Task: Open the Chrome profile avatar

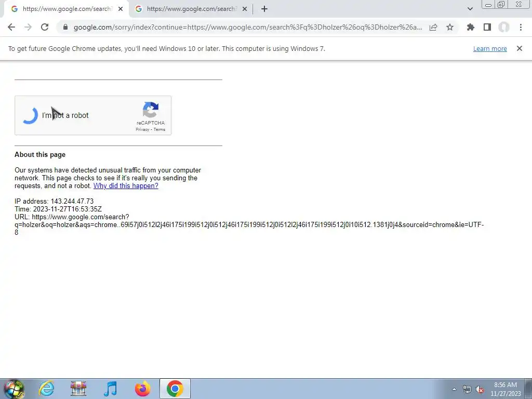Action: coord(504,27)
